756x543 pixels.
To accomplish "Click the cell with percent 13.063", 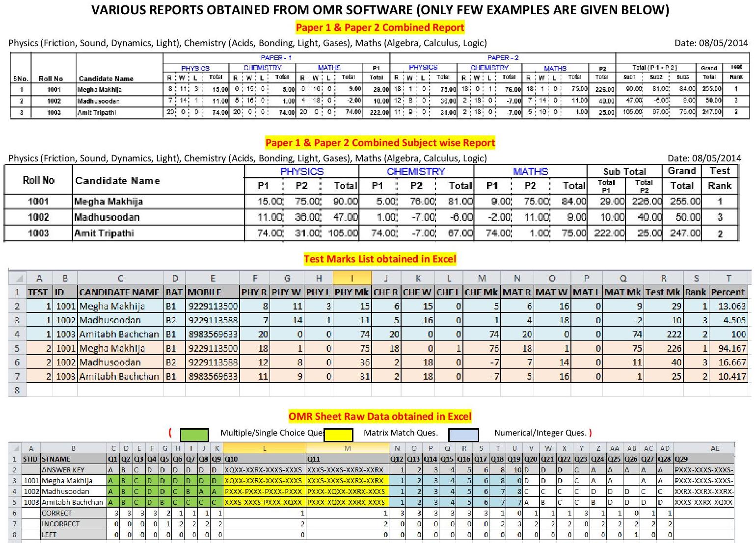I will click(x=729, y=306).
